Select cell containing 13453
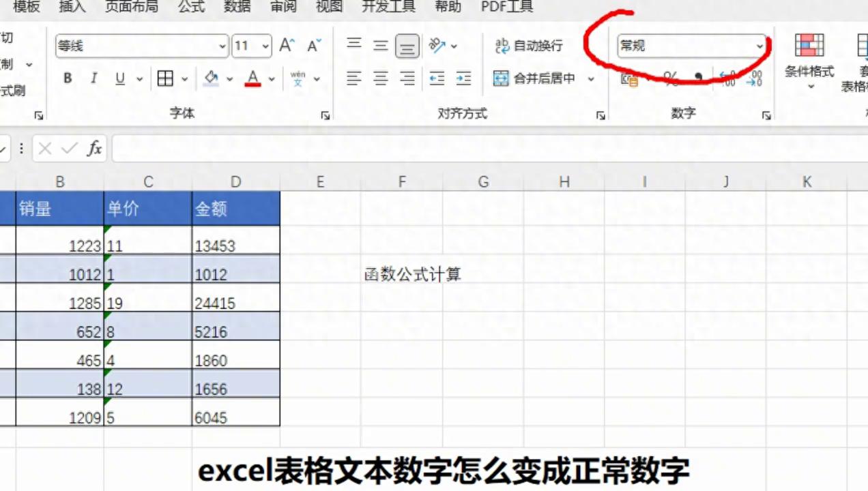The height and width of the screenshot is (491, 868). (236, 240)
